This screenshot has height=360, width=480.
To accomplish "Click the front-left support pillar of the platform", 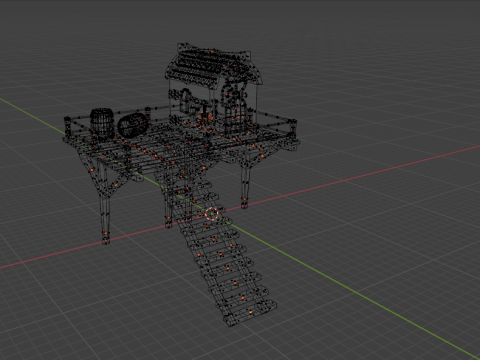I will pyautogui.click(x=105, y=213).
